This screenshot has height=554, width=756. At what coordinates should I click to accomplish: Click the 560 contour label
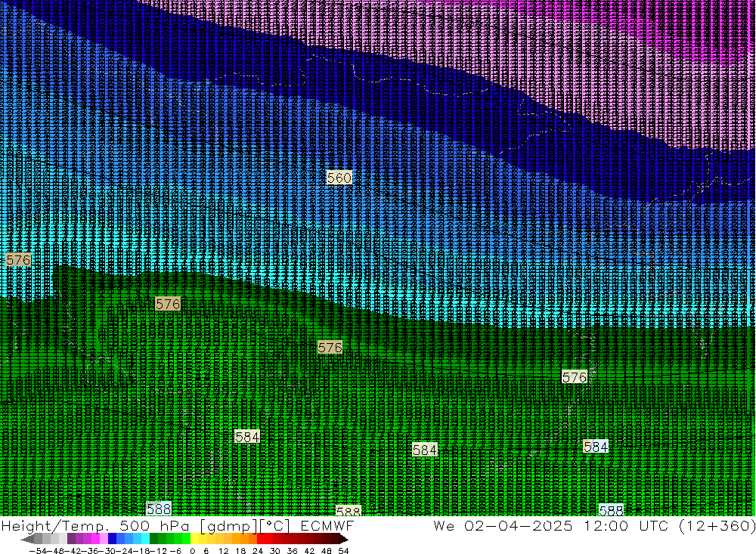[x=339, y=178]
